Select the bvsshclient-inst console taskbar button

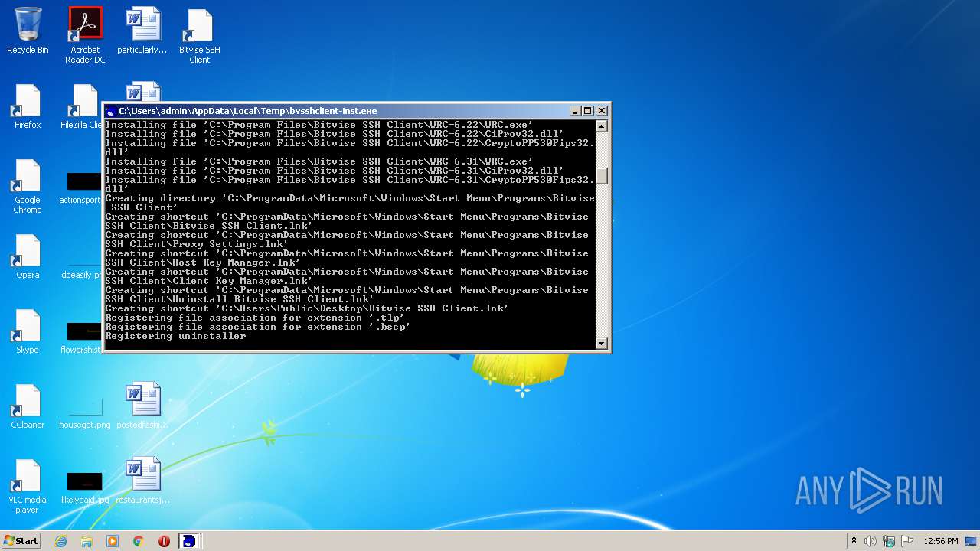(189, 541)
